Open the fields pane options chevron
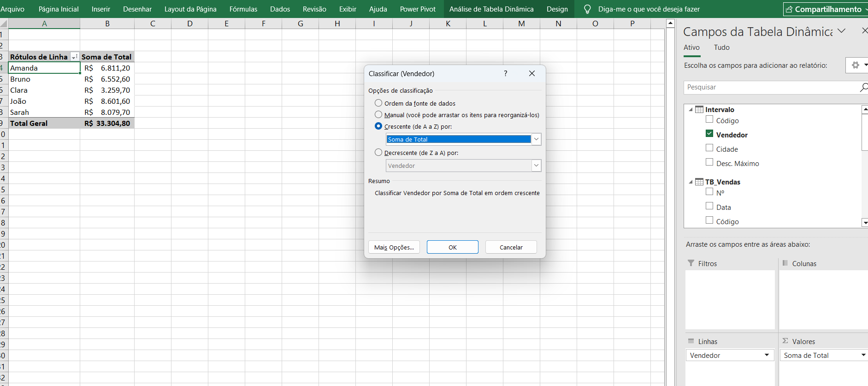The width and height of the screenshot is (868, 386). tap(842, 31)
